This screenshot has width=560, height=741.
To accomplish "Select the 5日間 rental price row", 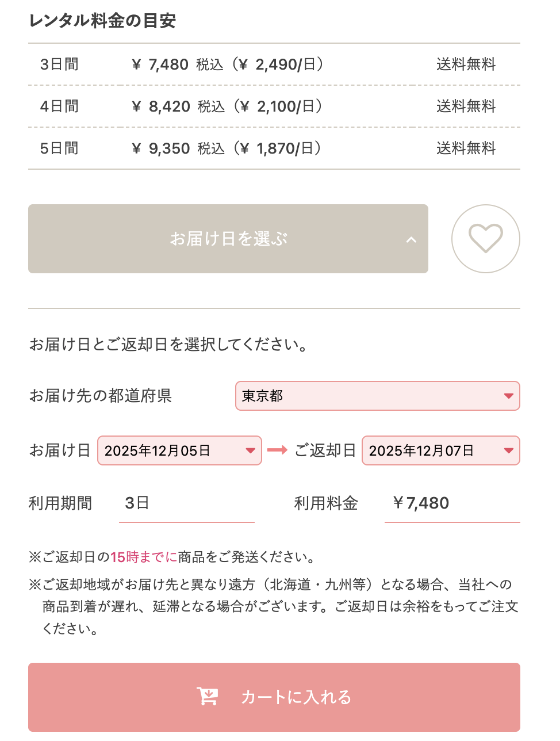I will [x=274, y=148].
